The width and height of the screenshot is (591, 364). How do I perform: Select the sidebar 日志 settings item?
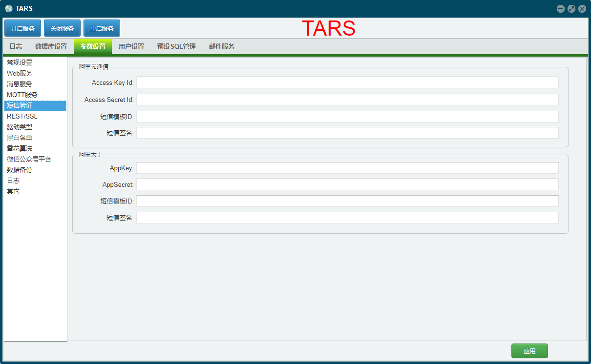pos(35,181)
